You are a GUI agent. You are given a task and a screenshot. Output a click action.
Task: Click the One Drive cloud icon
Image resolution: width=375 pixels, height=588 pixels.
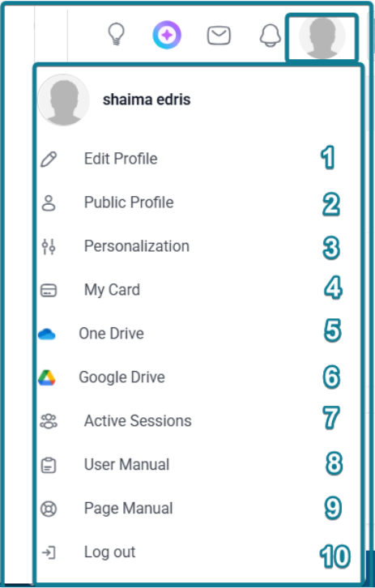point(47,334)
